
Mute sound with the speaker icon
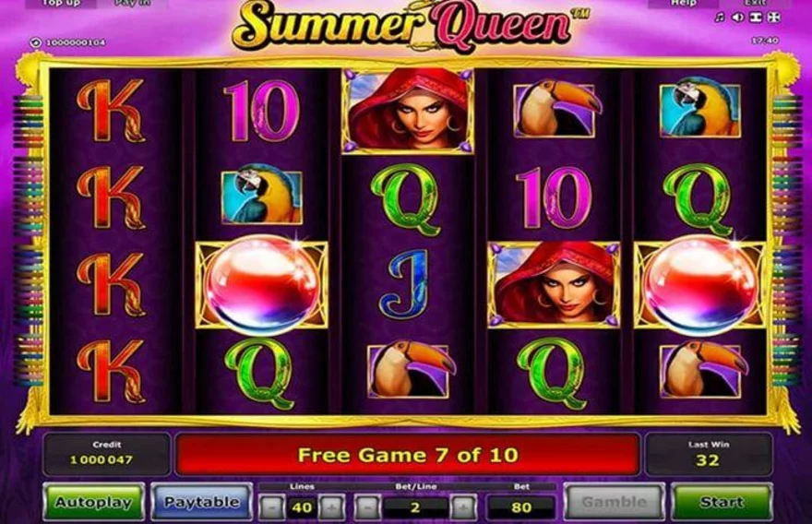(738, 18)
